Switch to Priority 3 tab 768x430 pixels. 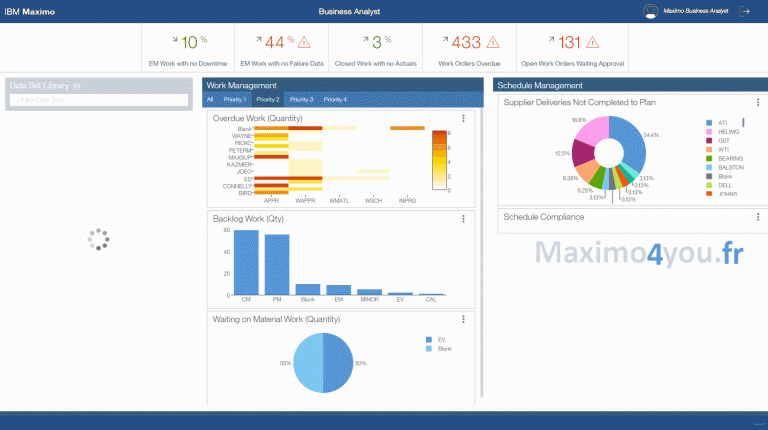pyautogui.click(x=301, y=99)
